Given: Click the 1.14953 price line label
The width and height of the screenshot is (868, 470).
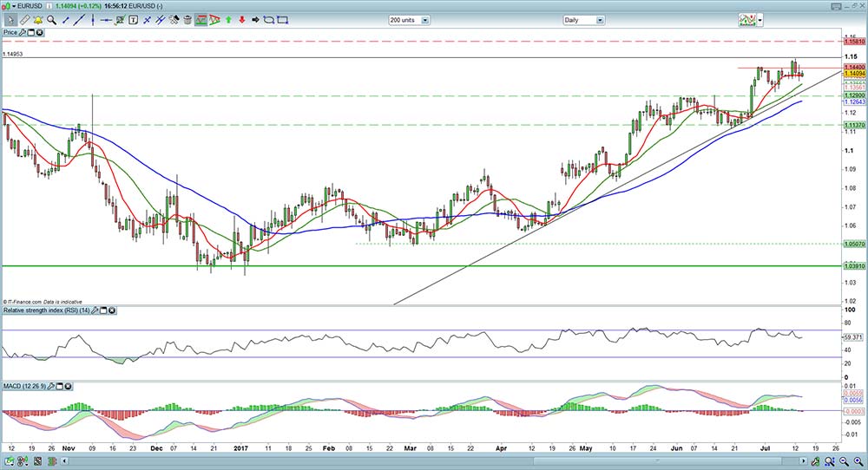Looking at the screenshot, I should pyautogui.click(x=13, y=54).
